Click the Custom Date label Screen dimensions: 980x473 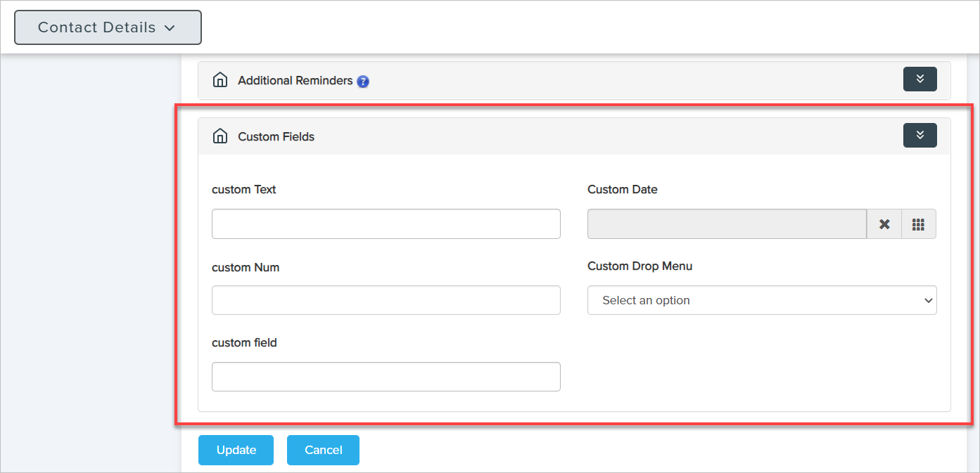coord(622,190)
